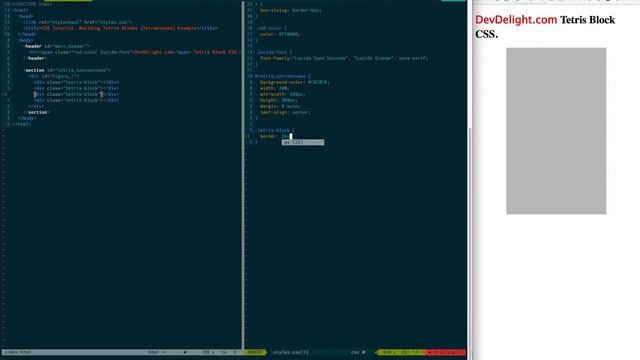Screen dimensions: 640x360
Task: Click the background-color property line
Action: click(x=295, y=82)
